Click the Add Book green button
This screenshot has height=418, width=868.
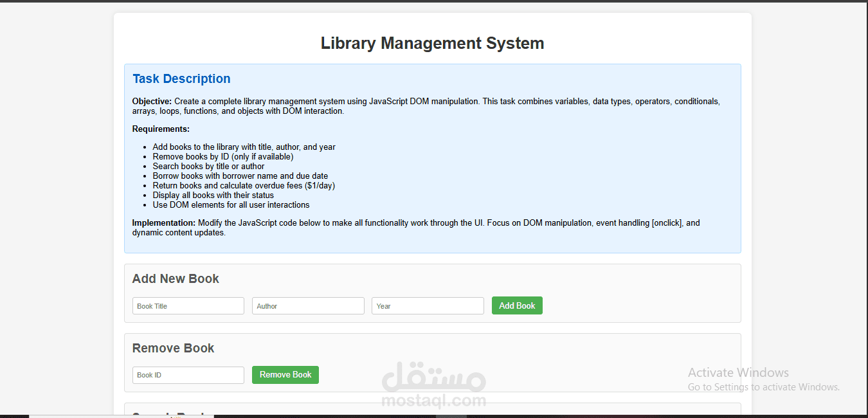516,305
